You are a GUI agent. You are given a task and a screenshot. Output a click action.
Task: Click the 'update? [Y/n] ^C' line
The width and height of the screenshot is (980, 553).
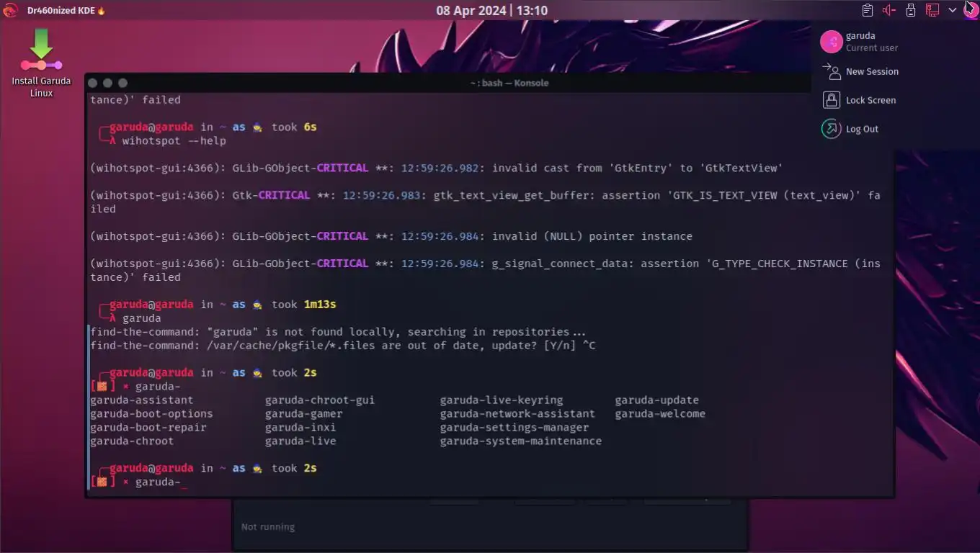click(x=343, y=346)
